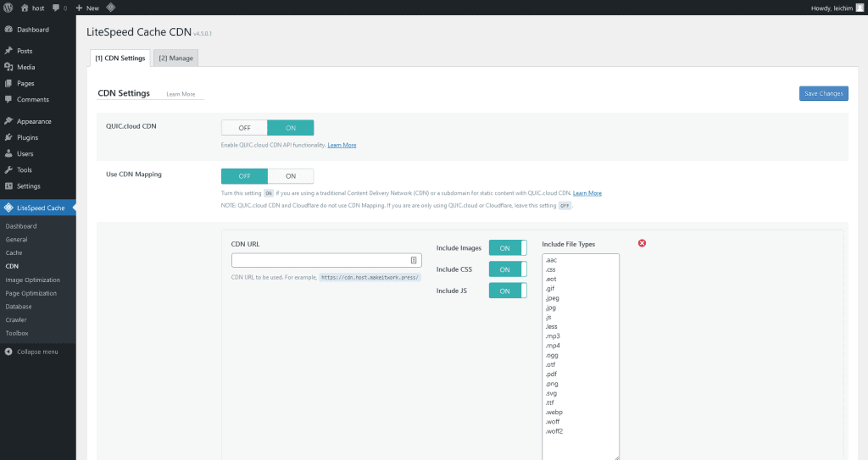This screenshot has height=460, width=868.
Task: Turn QUIC.cloud CDN off
Action: click(x=244, y=128)
